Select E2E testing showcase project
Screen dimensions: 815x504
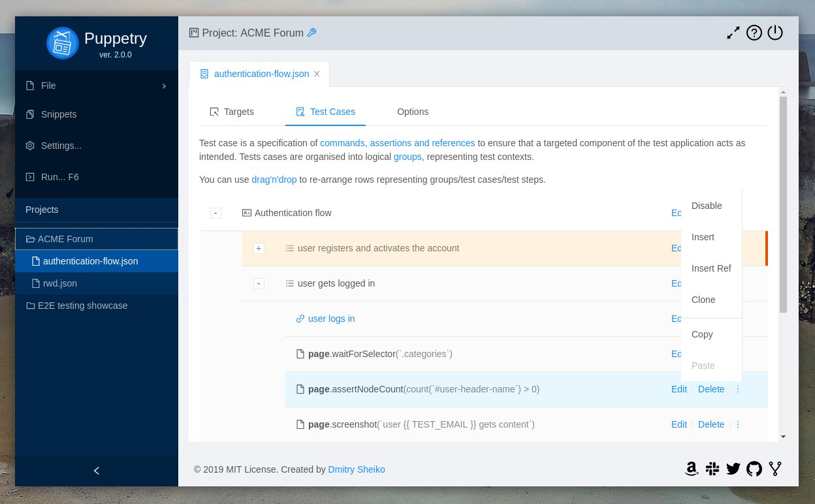[x=97, y=306]
